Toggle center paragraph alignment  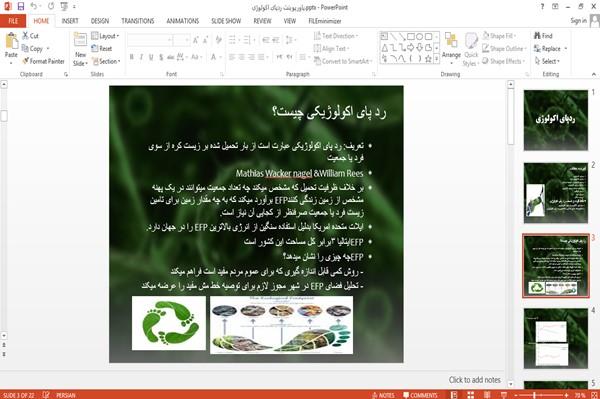tap(241, 57)
